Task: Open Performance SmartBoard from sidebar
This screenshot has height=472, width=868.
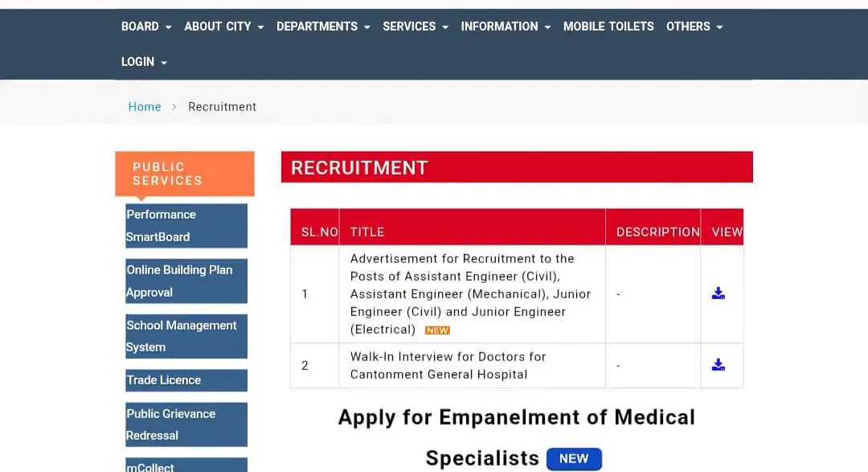Action: click(186, 225)
